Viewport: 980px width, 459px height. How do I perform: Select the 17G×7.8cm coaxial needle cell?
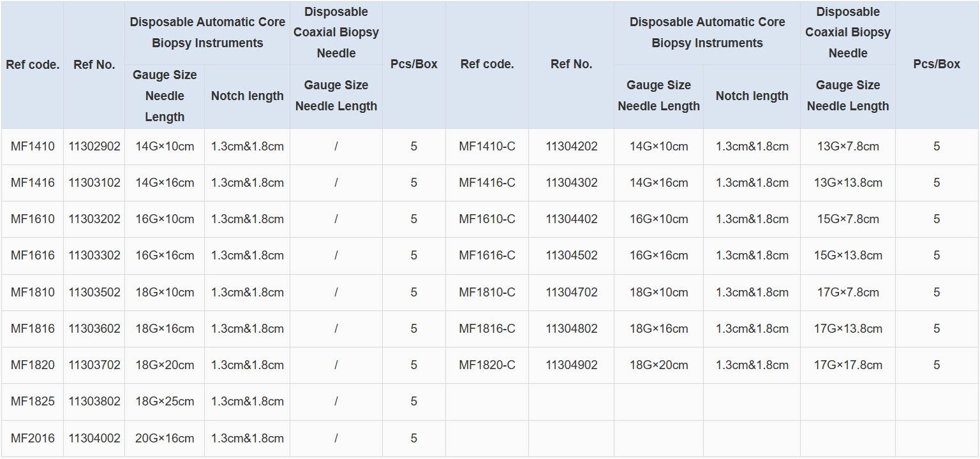point(847,292)
